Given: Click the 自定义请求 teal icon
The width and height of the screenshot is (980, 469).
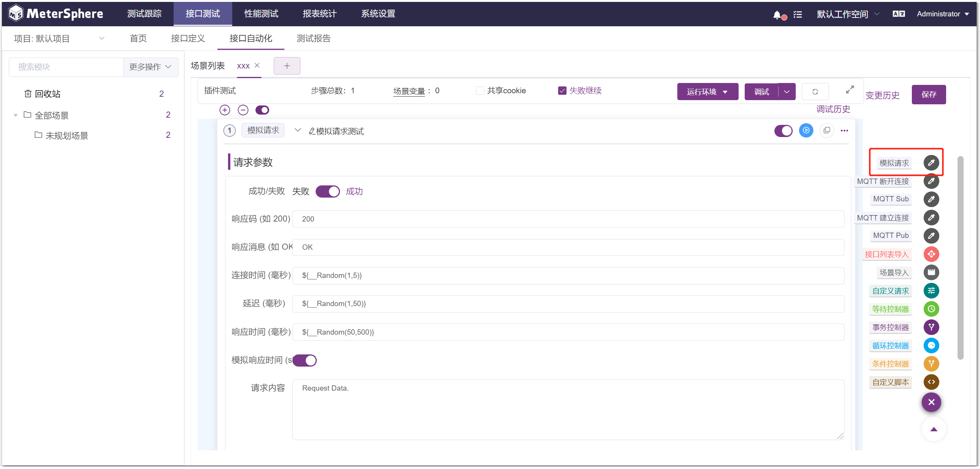Looking at the screenshot, I should (931, 291).
